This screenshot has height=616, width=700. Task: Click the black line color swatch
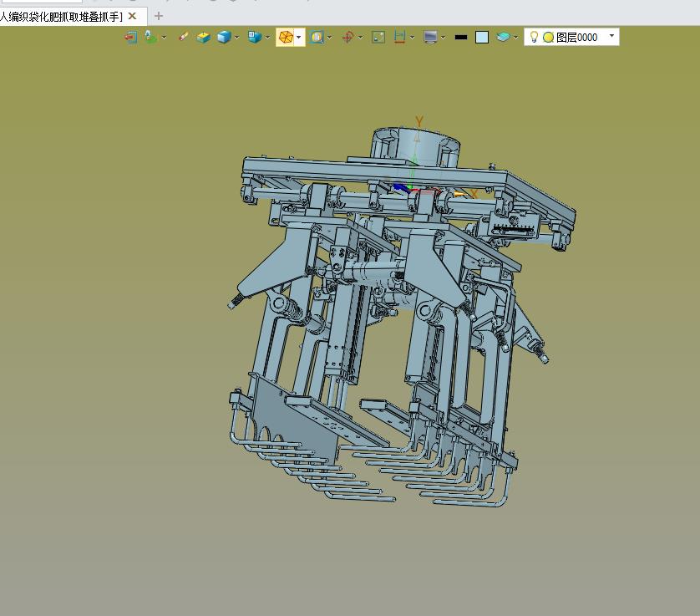point(461,37)
